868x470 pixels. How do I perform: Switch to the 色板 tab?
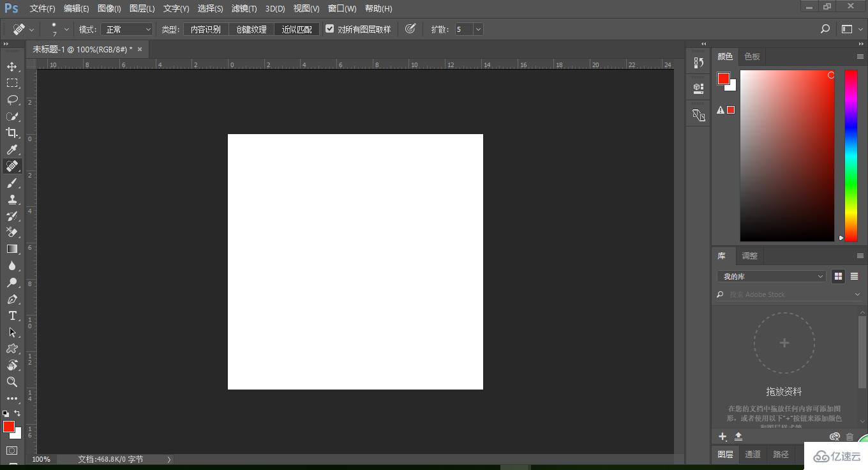tap(752, 57)
